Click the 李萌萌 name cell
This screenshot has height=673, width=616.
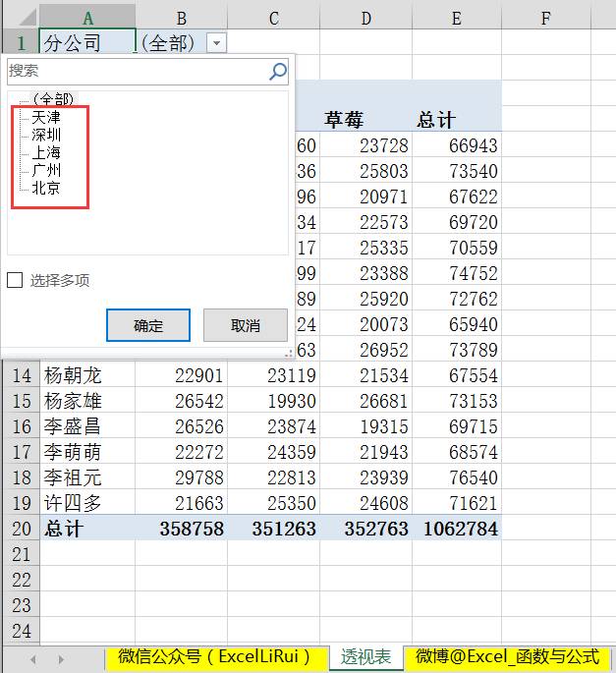point(87,452)
